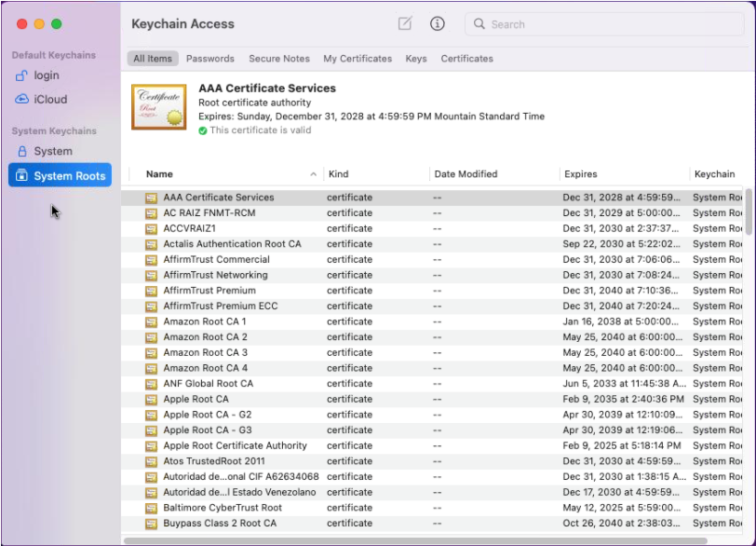Click AffirmTrust Premium ECC certificate icon
This screenshot has height=546, width=756.
[x=152, y=307]
